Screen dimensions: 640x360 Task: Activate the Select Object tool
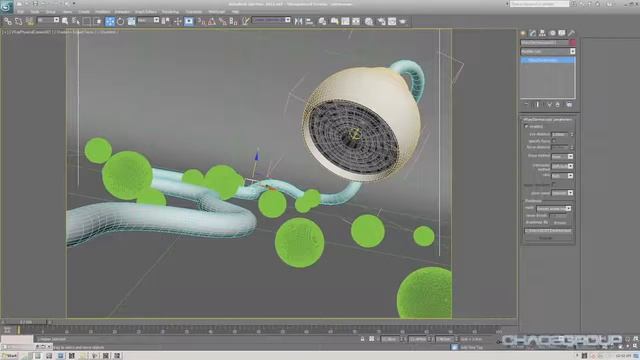click(65, 21)
